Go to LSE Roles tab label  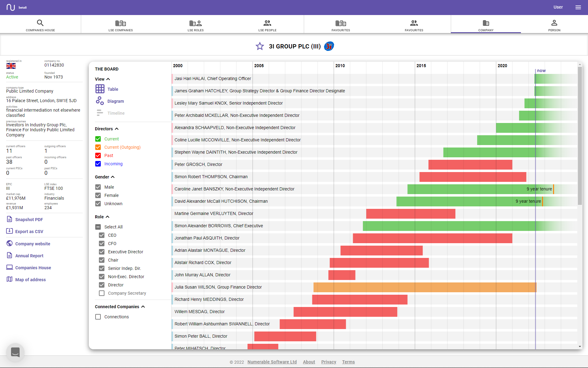tap(196, 30)
